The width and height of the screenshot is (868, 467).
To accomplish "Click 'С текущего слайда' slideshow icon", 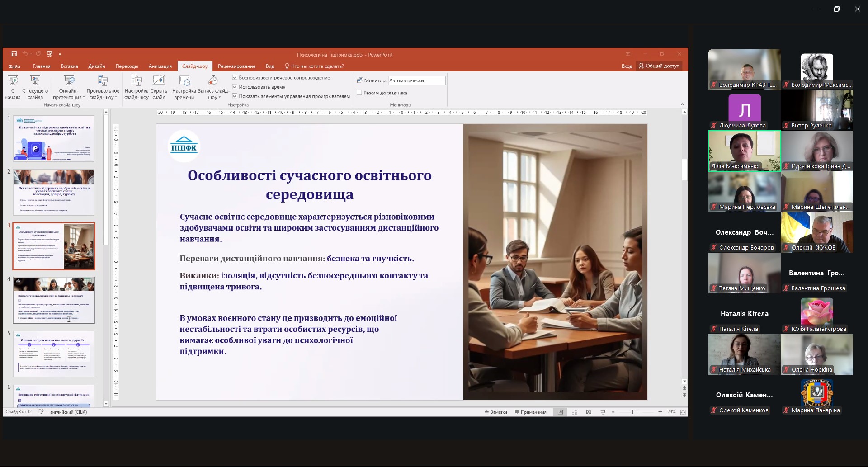I will coord(35,81).
